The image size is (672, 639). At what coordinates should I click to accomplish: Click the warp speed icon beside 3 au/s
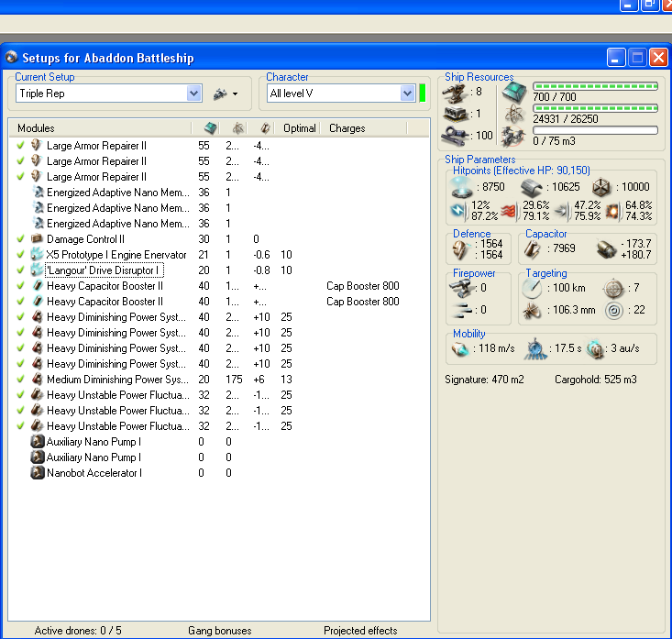(595, 349)
